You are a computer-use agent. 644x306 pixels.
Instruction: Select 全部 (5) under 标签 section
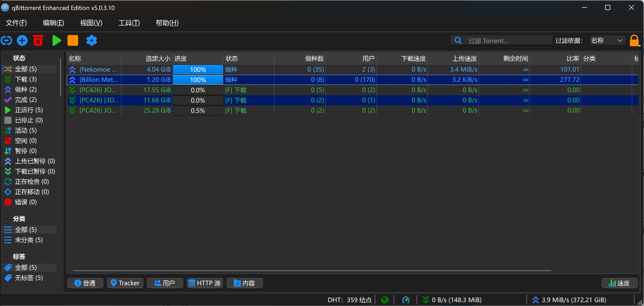(30, 268)
